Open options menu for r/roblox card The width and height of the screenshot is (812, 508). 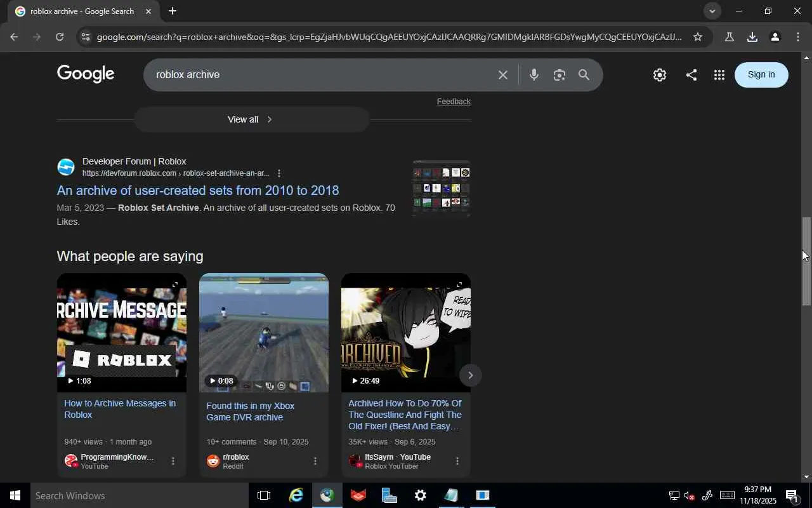pyautogui.click(x=315, y=461)
